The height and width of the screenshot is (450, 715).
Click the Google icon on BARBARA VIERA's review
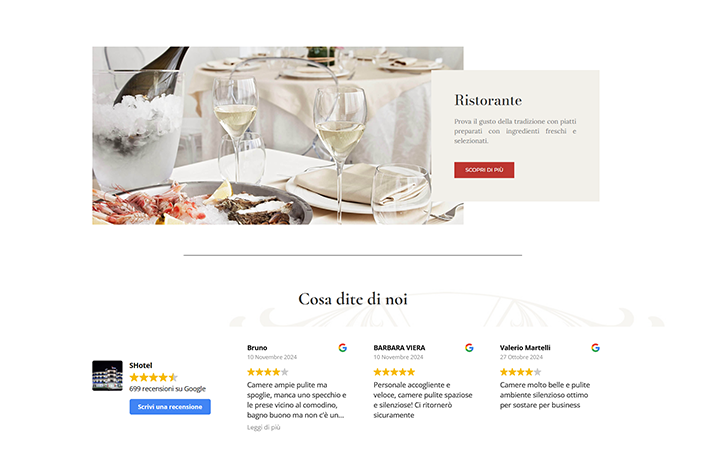[469, 348]
